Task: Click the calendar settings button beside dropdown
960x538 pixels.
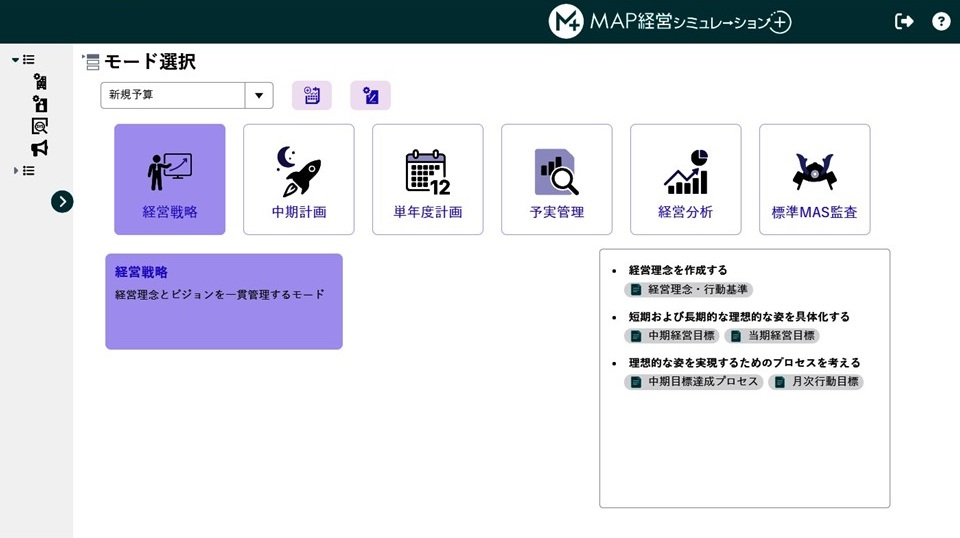Action: [x=312, y=96]
